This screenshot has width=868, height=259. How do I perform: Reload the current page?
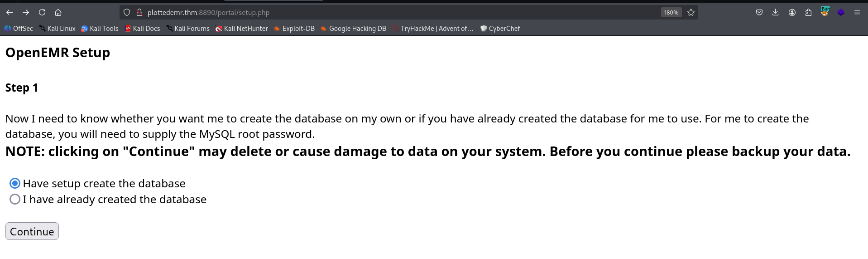(42, 12)
